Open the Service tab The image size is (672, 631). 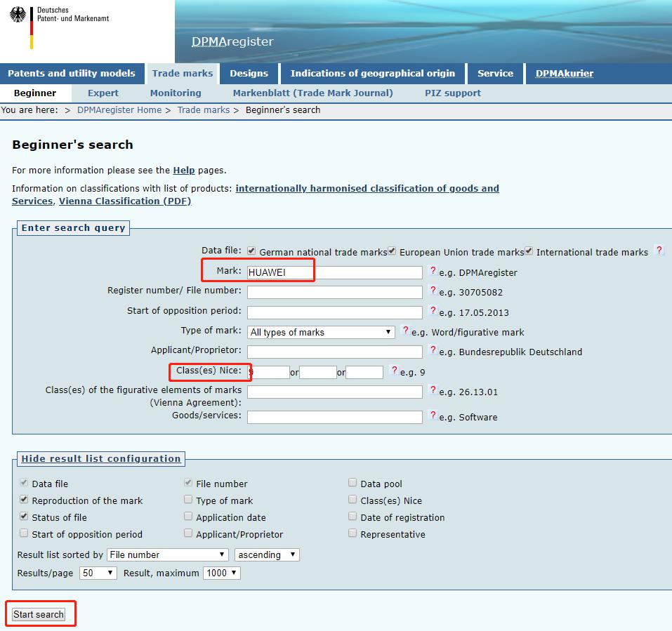point(496,74)
